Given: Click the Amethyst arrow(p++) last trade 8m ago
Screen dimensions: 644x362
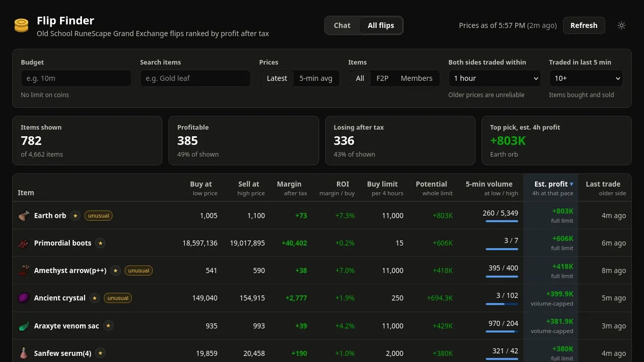Looking at the screenshot, I should point(613,270).
